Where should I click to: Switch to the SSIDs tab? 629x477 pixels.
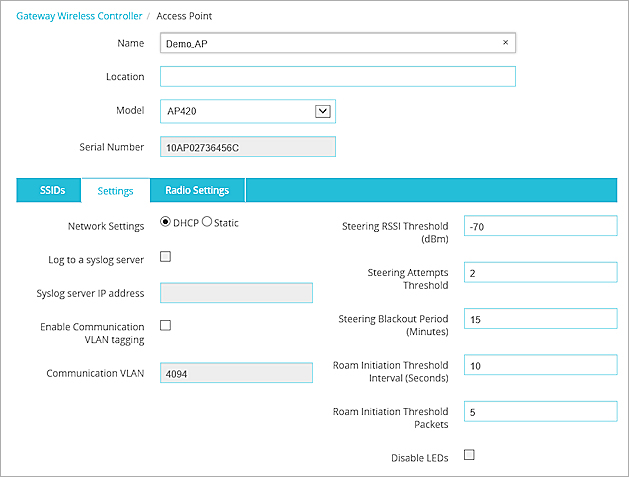(52, 190)
